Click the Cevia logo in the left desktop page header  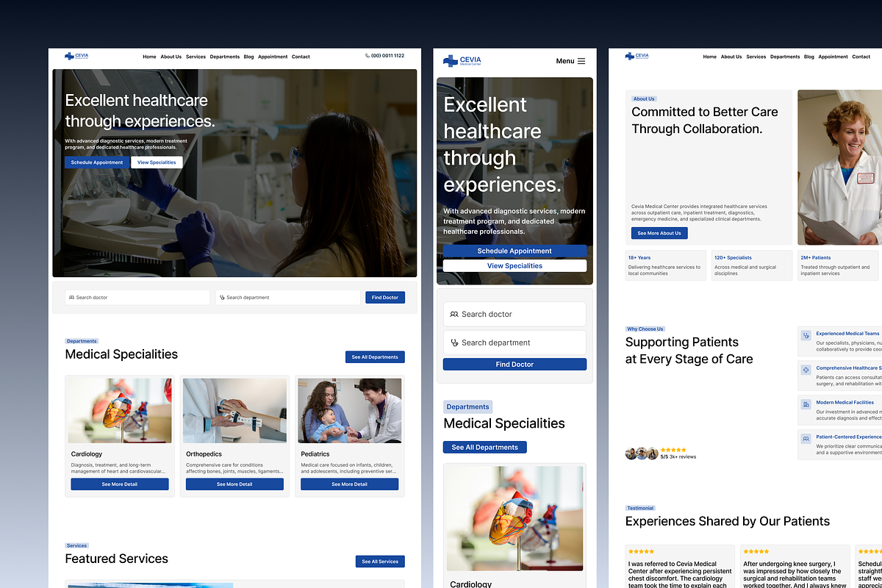coord(76,56)
